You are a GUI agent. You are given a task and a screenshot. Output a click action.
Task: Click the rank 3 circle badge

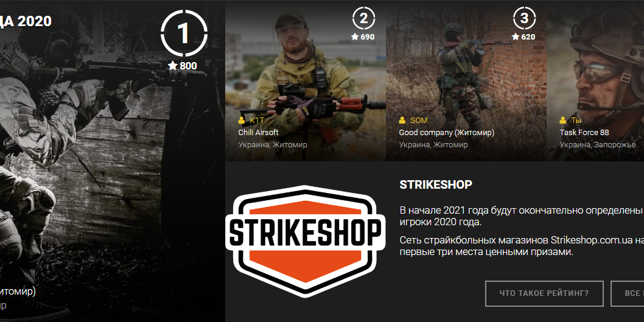[524, 19]
